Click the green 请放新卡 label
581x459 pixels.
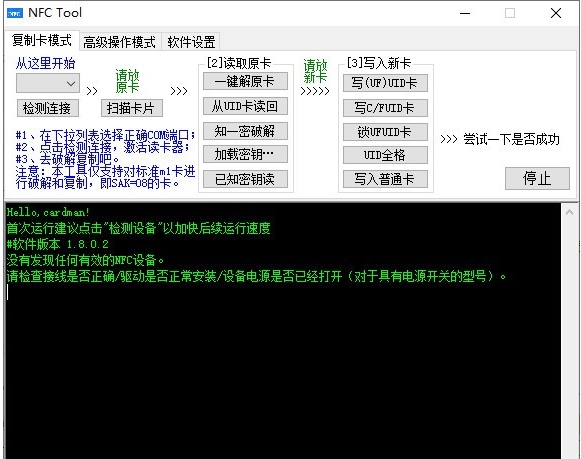click(x=315, y=71)
